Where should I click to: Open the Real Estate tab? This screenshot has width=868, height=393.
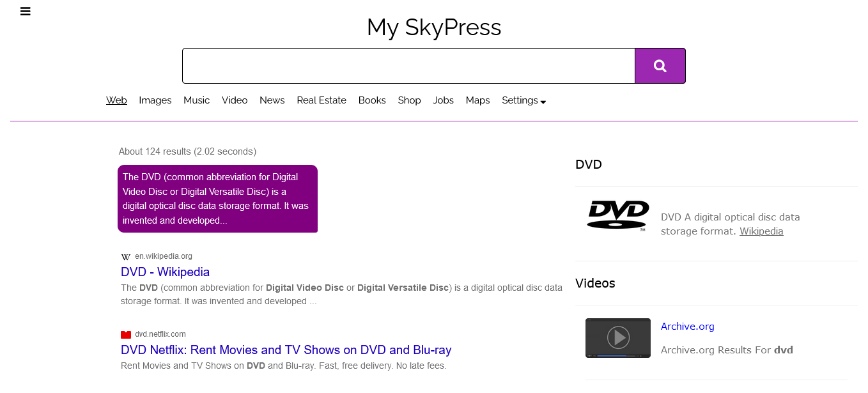tap(322, 100)
